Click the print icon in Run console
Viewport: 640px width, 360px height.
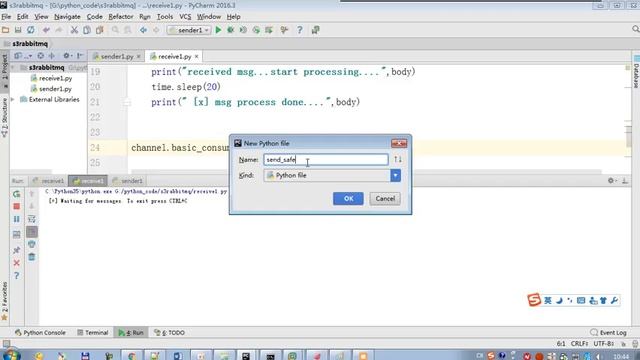(31, 244)
